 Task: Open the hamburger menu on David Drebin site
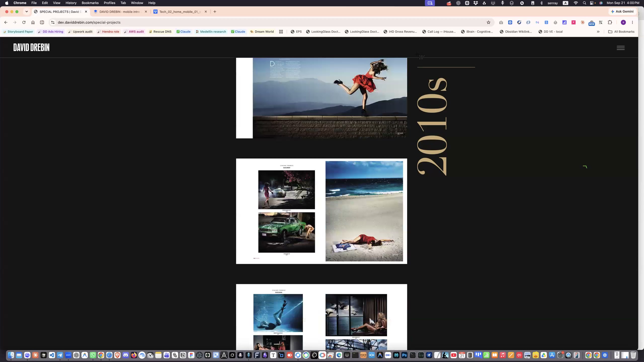[621, 48]
